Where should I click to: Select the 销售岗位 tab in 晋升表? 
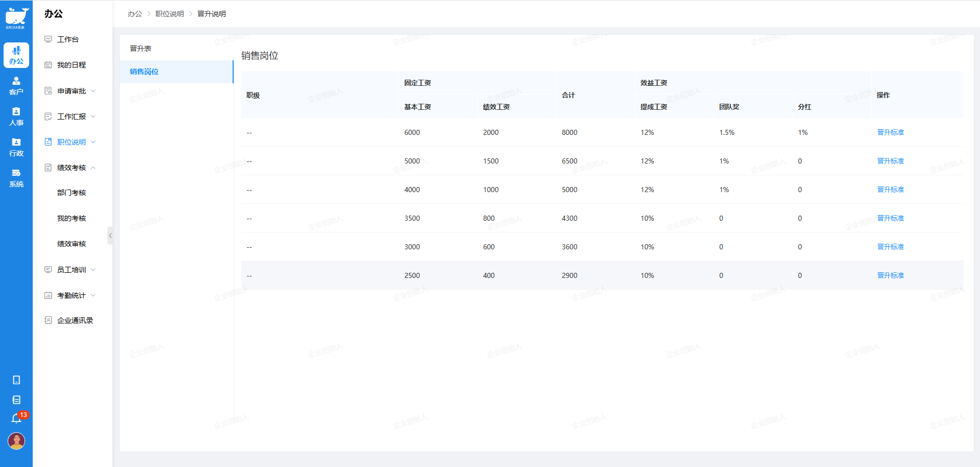(144, 72)
